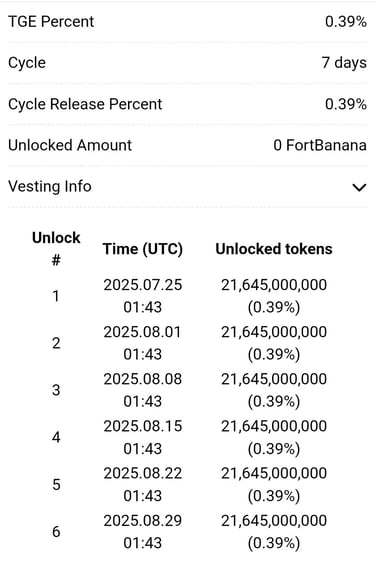Click the Unlocked tokens column header
Image resolution: width=375 pixels, height=561 pixels.
click(x=274, y=249)
